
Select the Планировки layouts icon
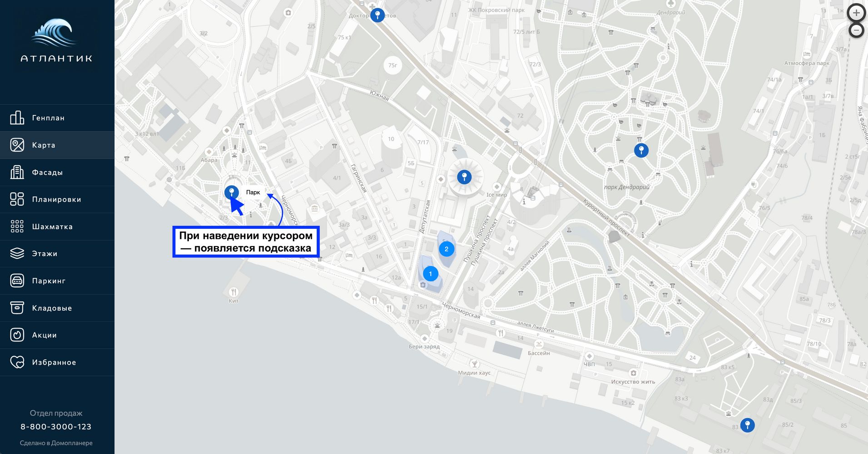click(x=17, y=199)
